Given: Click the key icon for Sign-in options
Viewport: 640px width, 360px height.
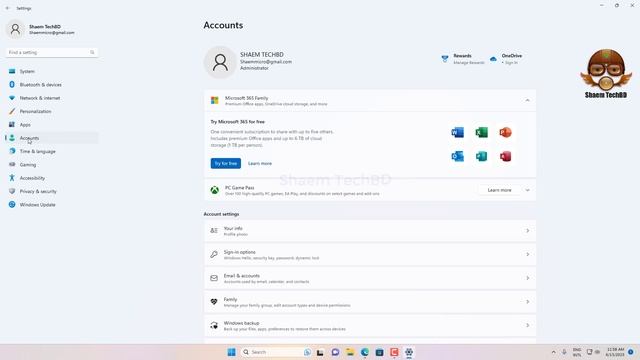Looking at the screenshot, I should pos(214,255).
